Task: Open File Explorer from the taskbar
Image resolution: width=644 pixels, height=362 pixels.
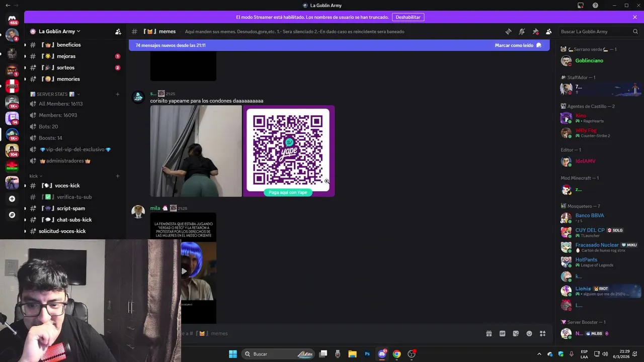Action: [x=352, y=354]
